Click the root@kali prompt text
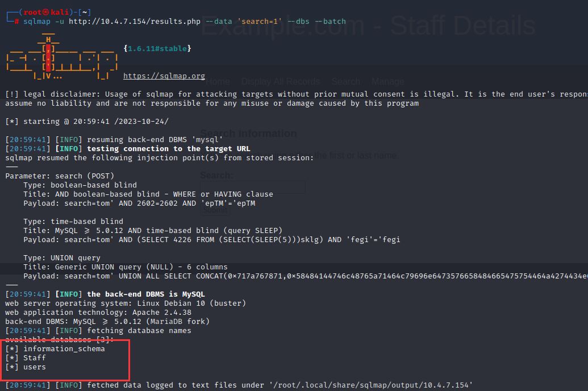Image resolution: width=588 pixels, height=391 pixels. (46, 13)
